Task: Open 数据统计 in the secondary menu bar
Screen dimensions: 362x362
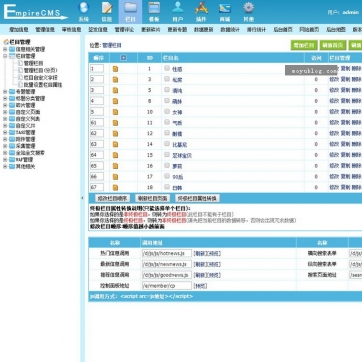Action: click(230, 30)
